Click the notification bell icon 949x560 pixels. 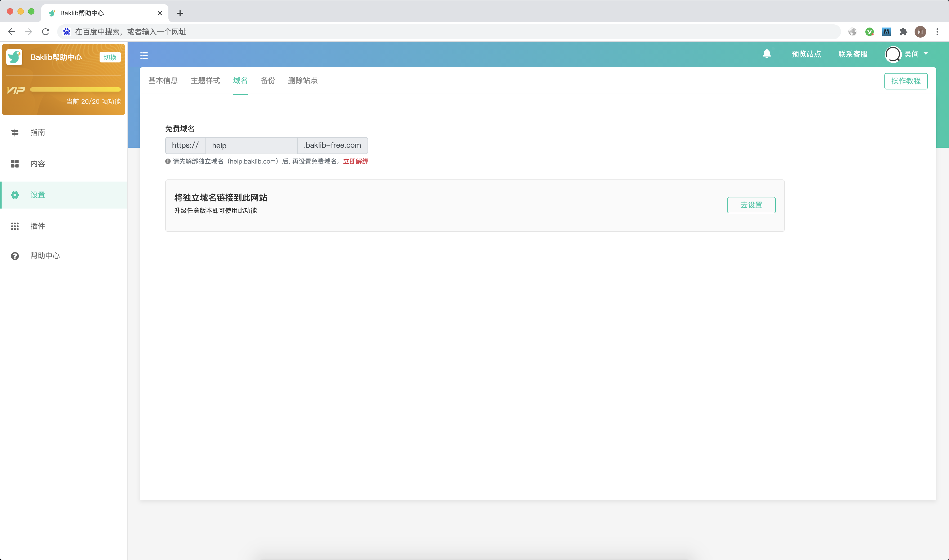[x=767, y=54]
